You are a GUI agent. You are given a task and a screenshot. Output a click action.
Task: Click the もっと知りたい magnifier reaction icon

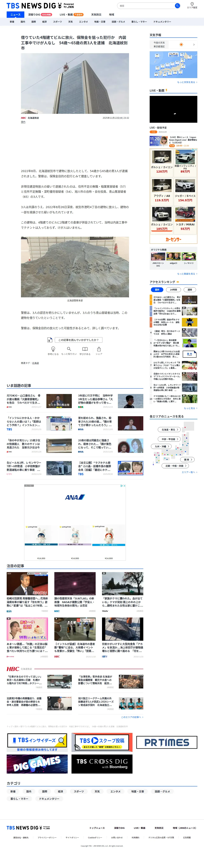click(69, 349)
